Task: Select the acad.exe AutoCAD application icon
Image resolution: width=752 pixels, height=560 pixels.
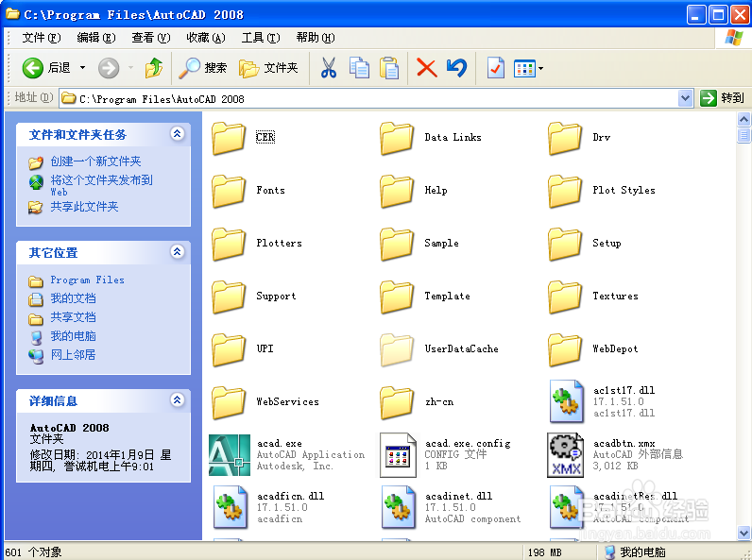Action: click(230, 455)
